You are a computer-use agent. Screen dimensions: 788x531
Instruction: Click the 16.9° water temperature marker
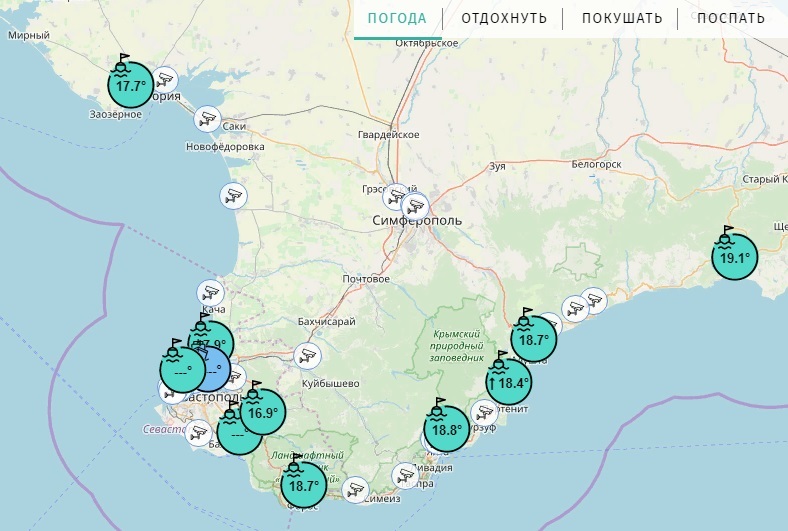(262, 412)
